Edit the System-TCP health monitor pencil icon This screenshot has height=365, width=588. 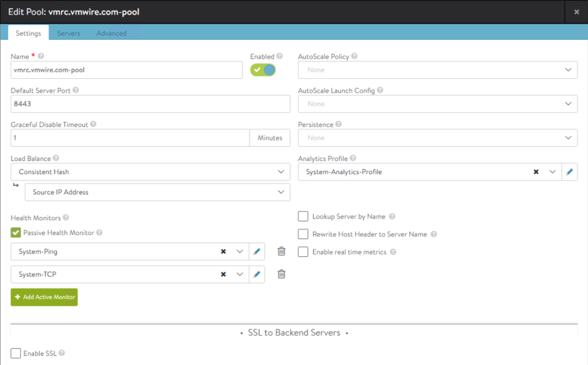pyautogui.click(x=257, y=274)
